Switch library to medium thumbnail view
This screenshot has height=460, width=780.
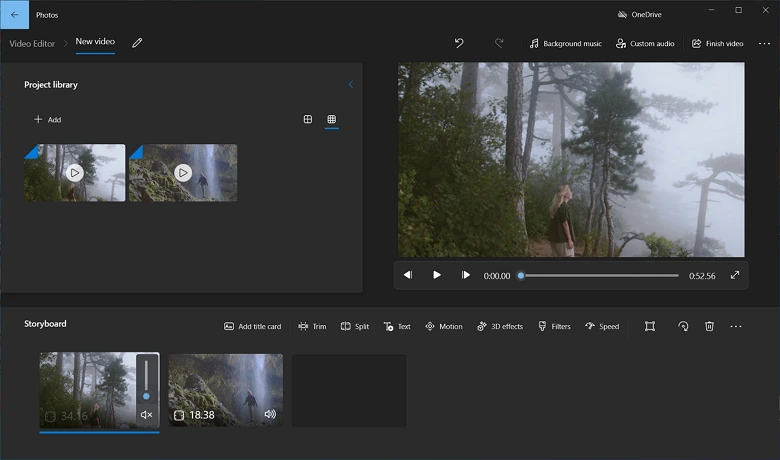coord(308,119)
